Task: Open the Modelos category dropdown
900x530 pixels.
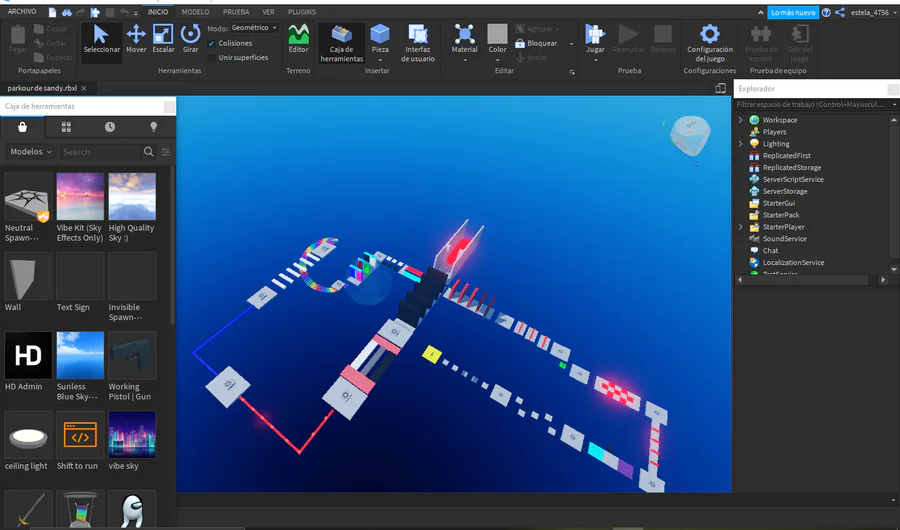Action: tap(31, 152)
